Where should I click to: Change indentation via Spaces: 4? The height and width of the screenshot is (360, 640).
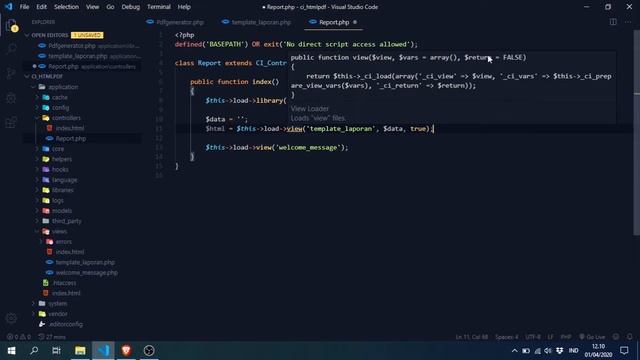click(x=507, y=337)
